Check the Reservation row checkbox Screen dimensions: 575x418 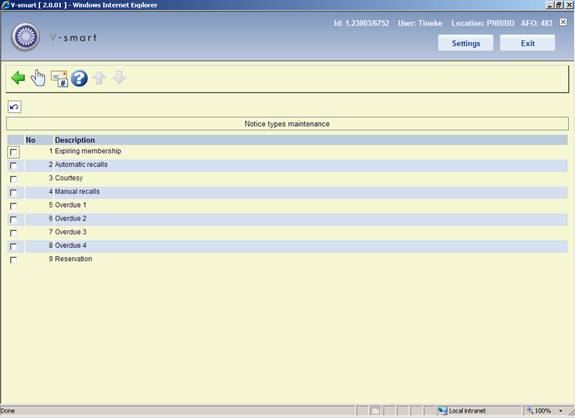pos(13,260)
